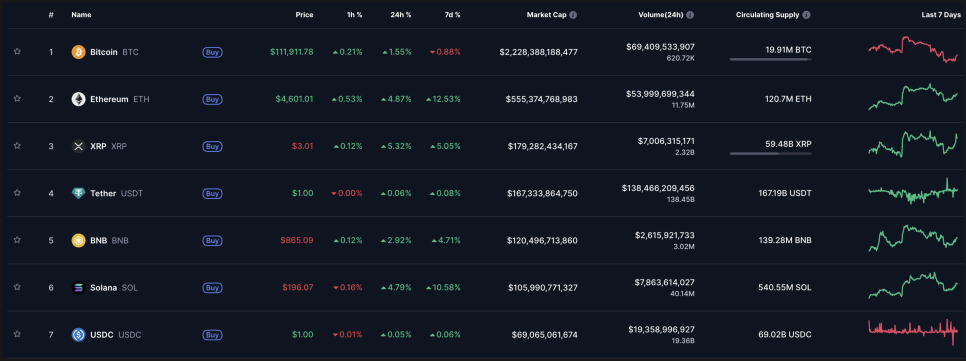Sort the list by Name header

(x=81, y=15)
